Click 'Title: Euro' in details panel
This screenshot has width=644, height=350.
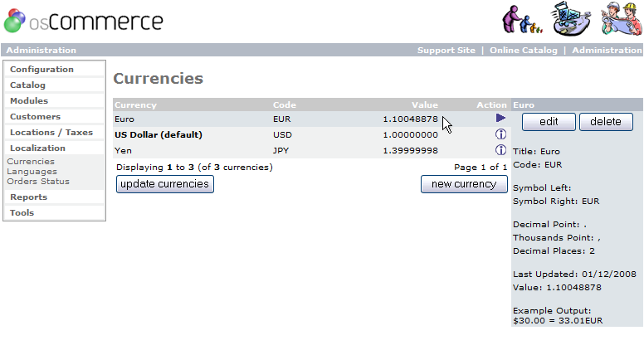[x=536, y=152]
